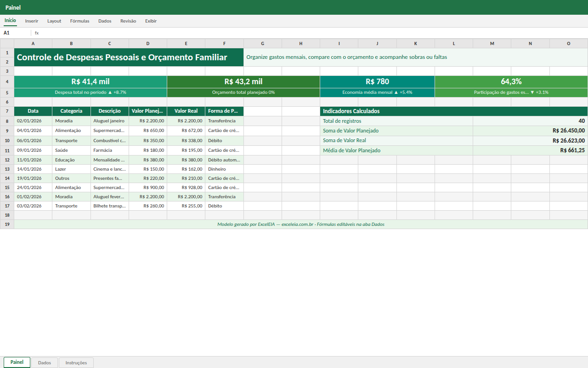
Task: Click the 'Data' table header cell
Action: 33,111
